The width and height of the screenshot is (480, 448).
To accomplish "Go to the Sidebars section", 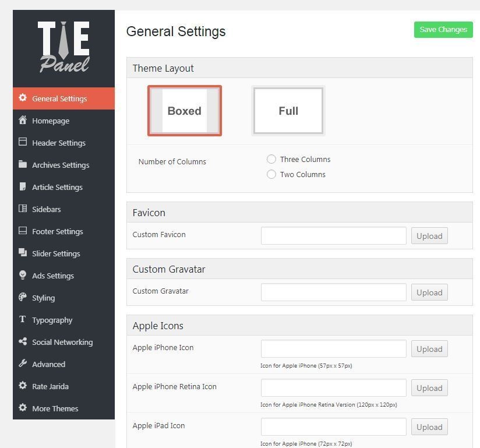I will point(46,209).
